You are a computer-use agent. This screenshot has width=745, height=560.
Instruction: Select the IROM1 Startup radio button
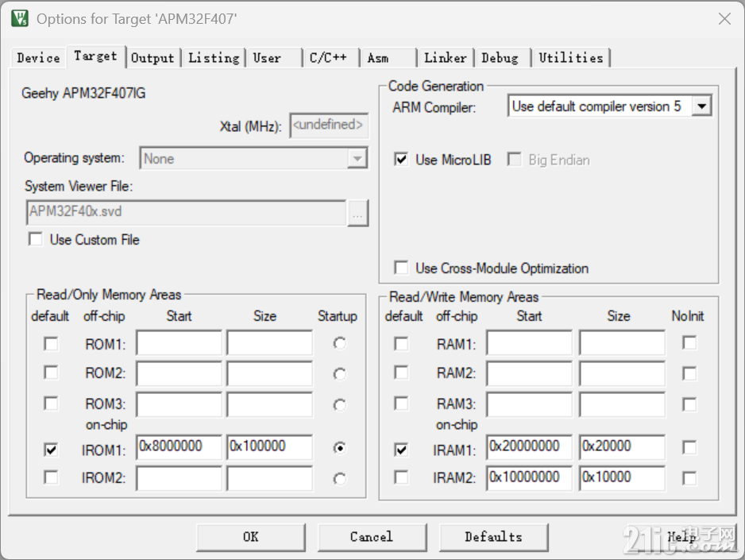[x=340, y=447]
